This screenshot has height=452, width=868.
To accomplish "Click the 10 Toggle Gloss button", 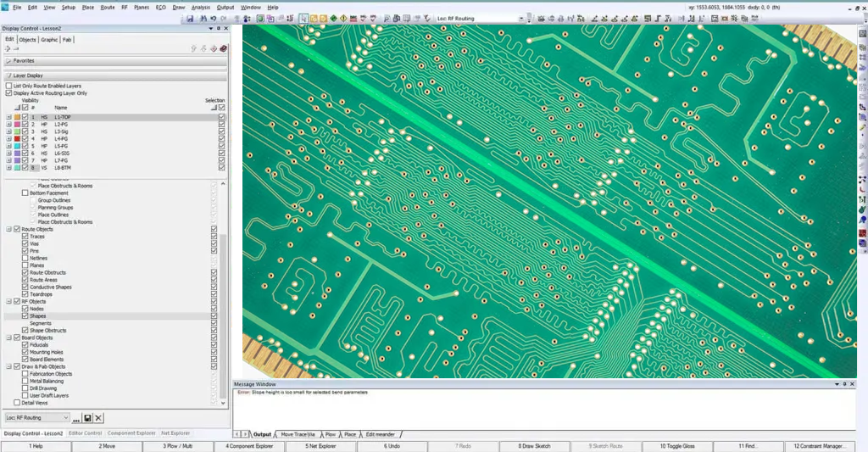I will coord(677,446).
